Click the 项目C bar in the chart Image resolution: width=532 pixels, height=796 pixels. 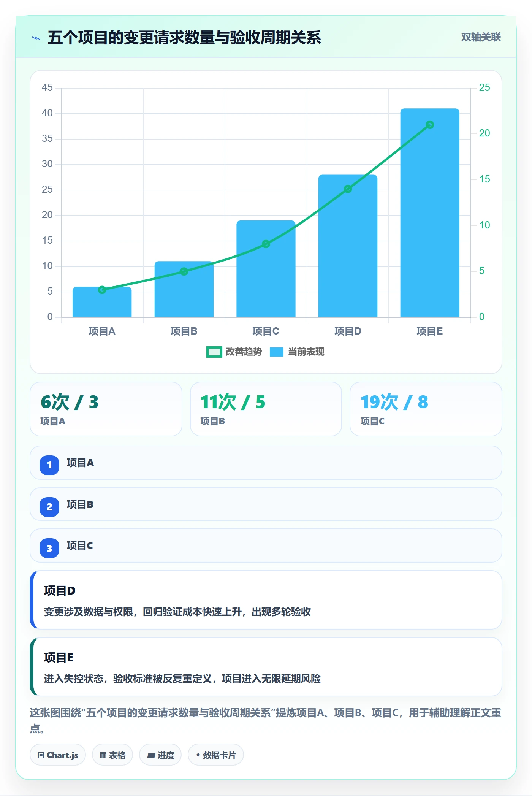tap(266, 269)
